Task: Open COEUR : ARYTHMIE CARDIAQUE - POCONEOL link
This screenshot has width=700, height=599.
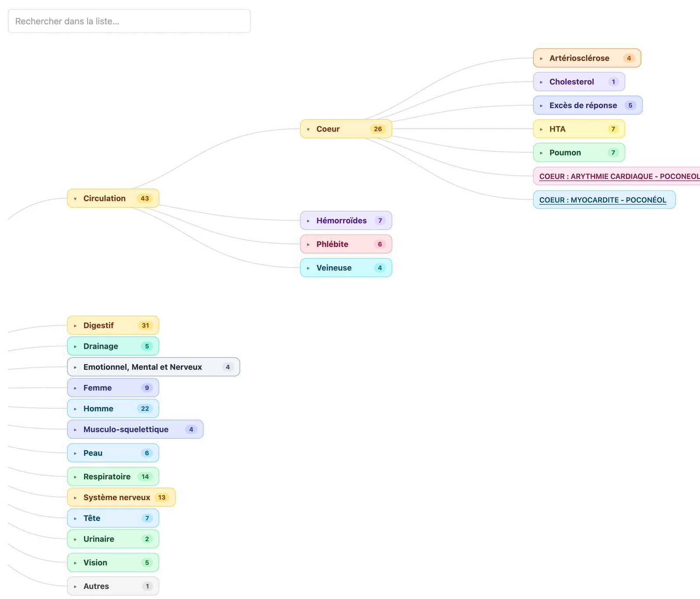Action: click(619, 176)
